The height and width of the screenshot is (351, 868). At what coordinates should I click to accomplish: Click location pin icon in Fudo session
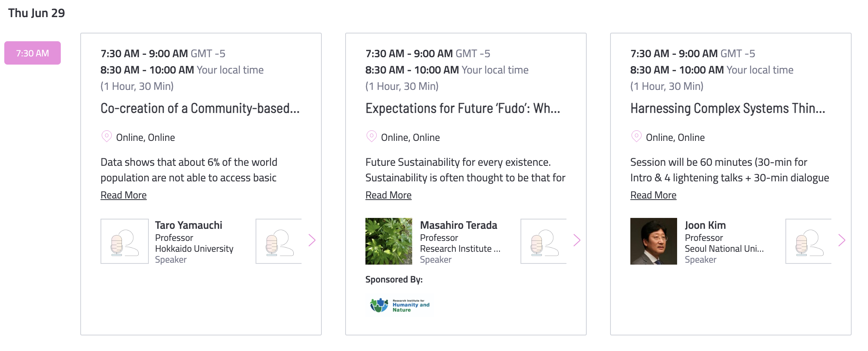371,137
